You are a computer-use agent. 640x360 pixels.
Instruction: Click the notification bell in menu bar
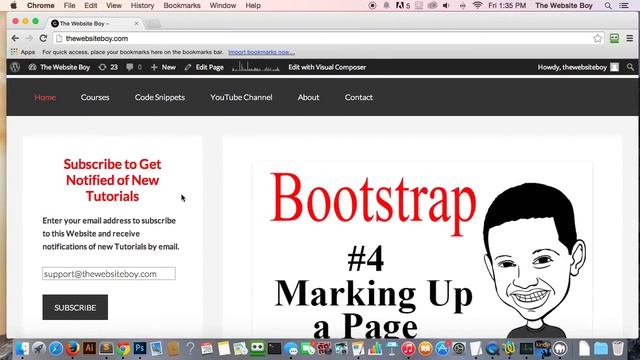coord(386,5)
